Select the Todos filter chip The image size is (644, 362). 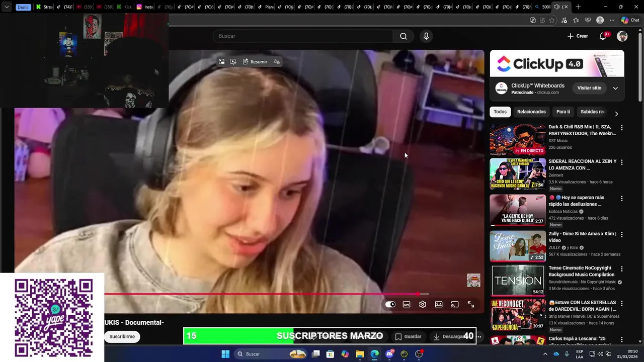[x=500, y=112]
